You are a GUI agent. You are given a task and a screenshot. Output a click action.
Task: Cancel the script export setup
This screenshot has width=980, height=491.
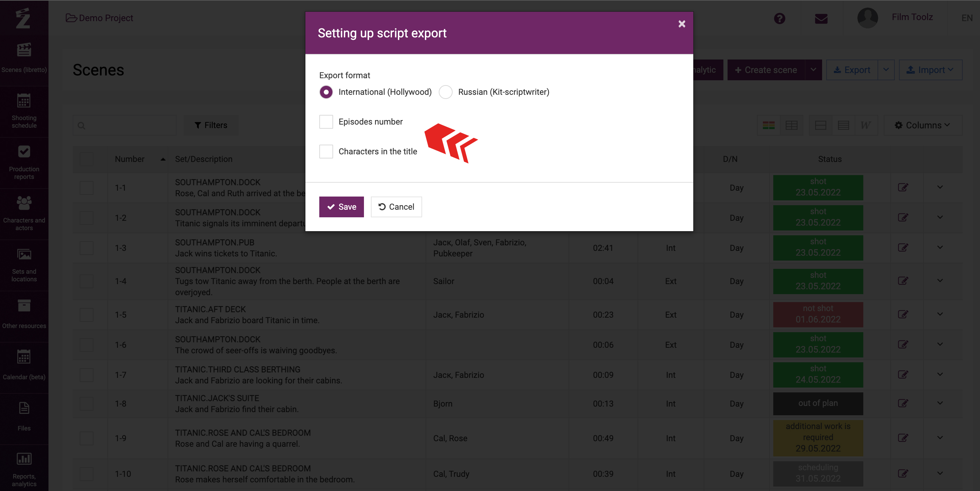coord(396,207)
